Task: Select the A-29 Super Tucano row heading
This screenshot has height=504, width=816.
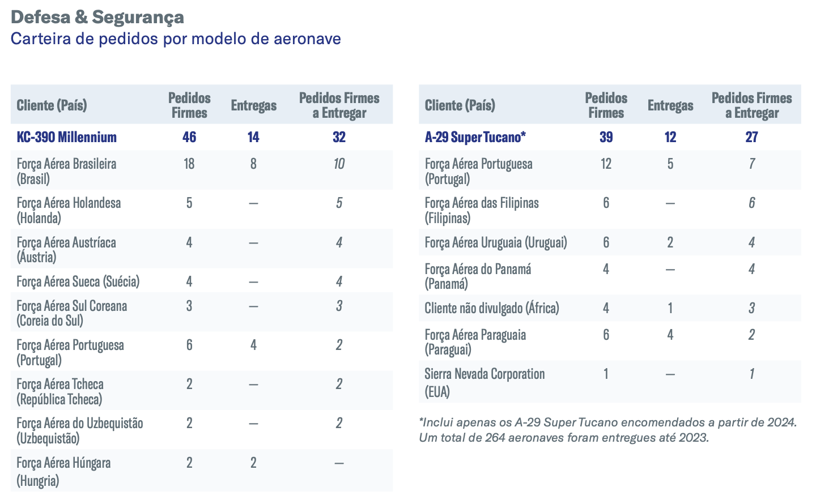Action: pos(475,137)
